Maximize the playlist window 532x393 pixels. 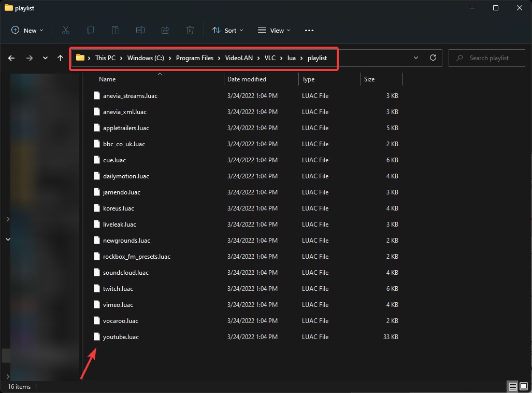pos(495,8)
